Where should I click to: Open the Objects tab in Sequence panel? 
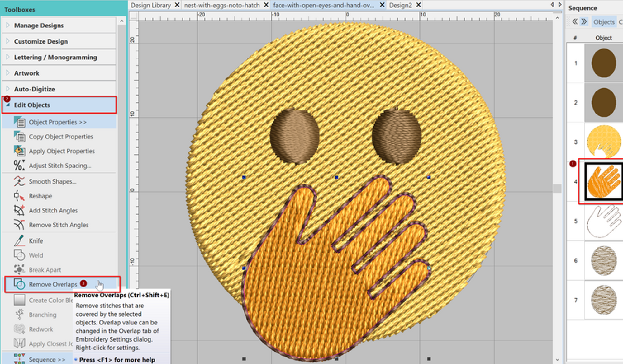pyautogui.click(x=604, y=22)
